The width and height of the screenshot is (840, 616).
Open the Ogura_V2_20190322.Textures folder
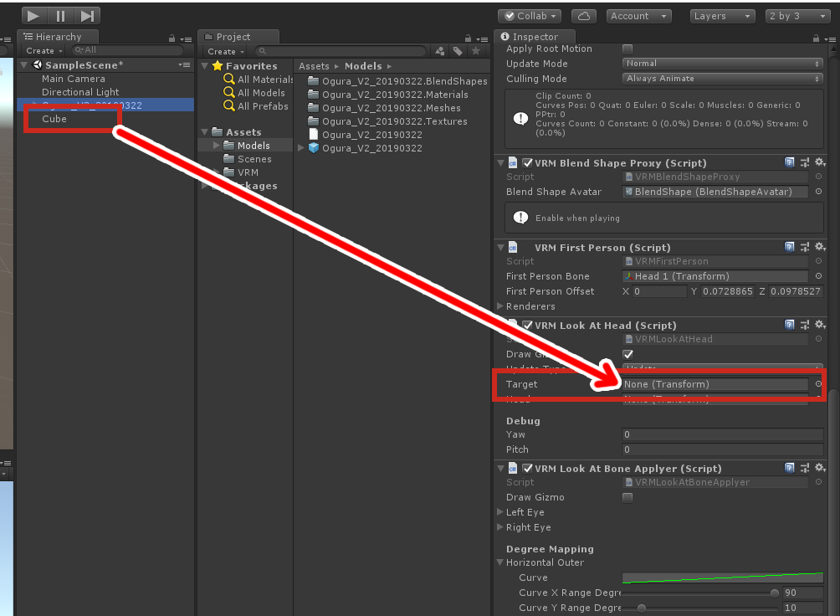[x=387, y=121]
